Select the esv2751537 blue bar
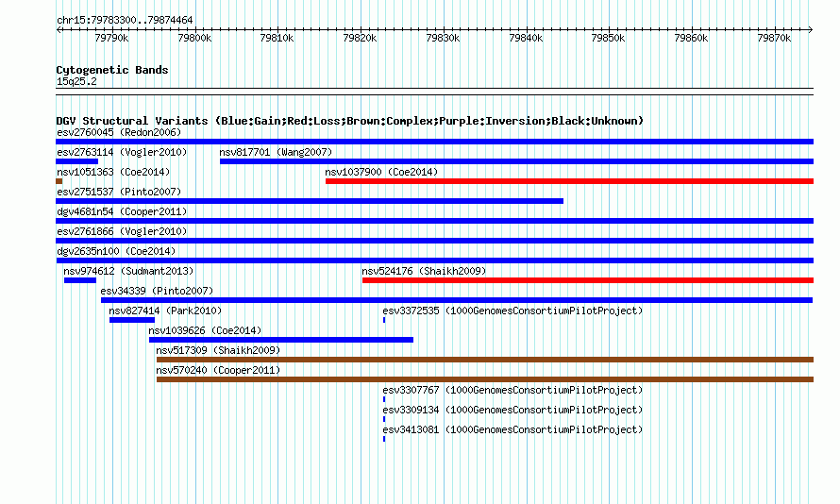 pos(310,201)
